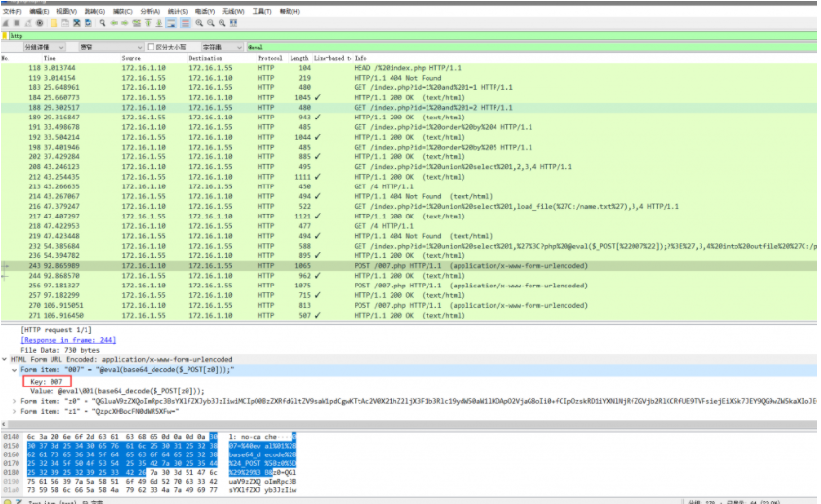Restart the current capture

pos(28,23)
